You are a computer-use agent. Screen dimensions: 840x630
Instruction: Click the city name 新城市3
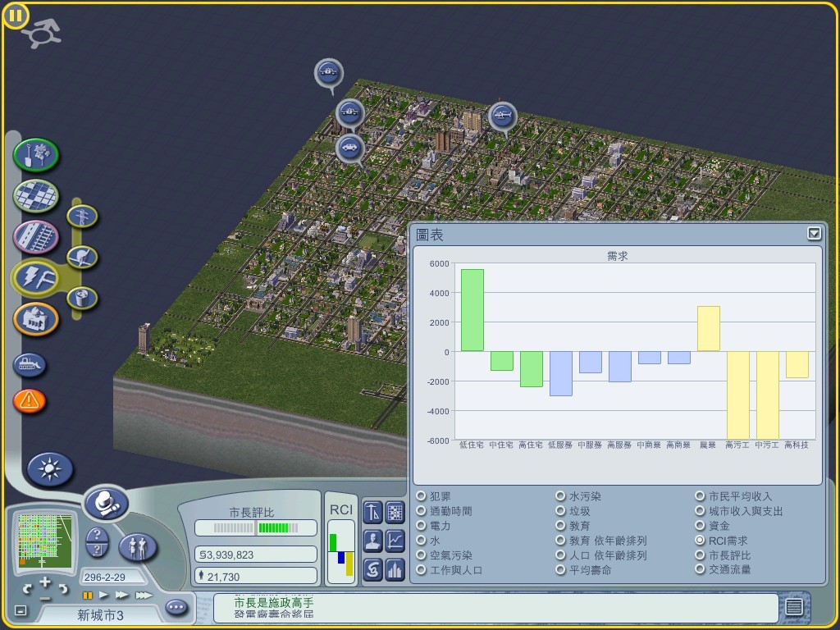pos(100,615)
